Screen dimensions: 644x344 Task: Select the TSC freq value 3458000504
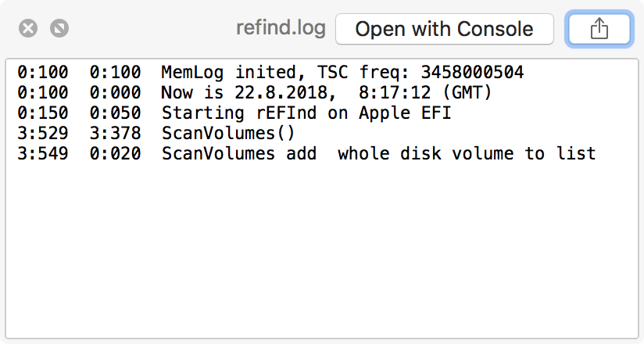point(472,73)
